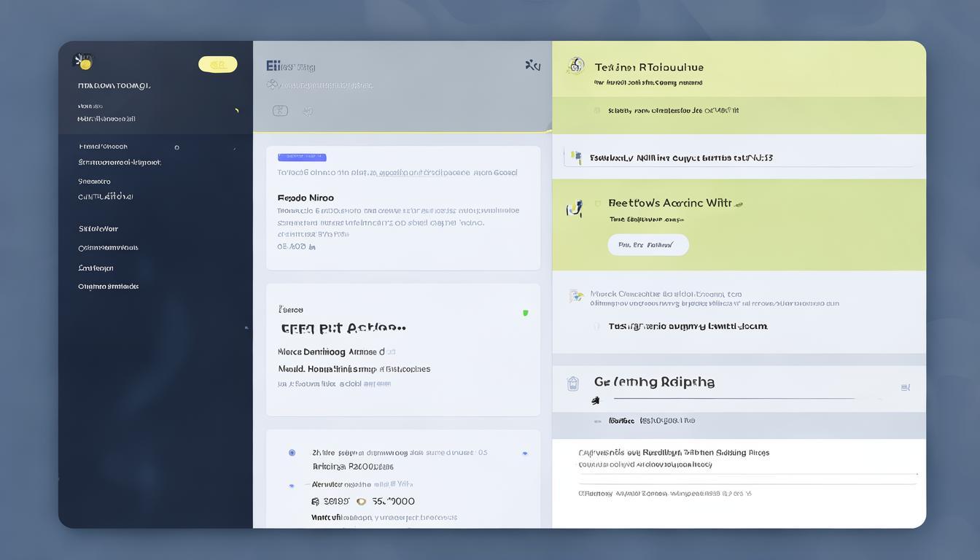Click the rounded square icon in gray header
The image size is (980, 560).
[280, 111]
